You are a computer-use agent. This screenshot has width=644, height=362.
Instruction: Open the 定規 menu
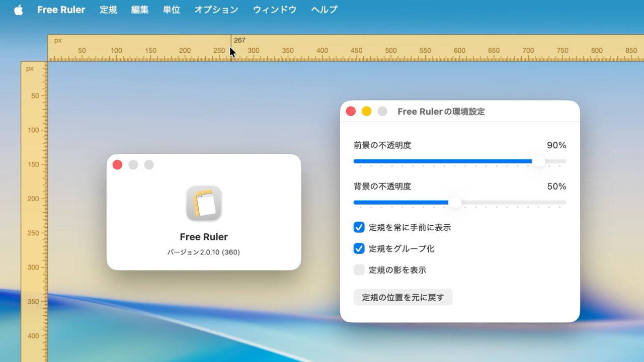(x=108, y=10)
